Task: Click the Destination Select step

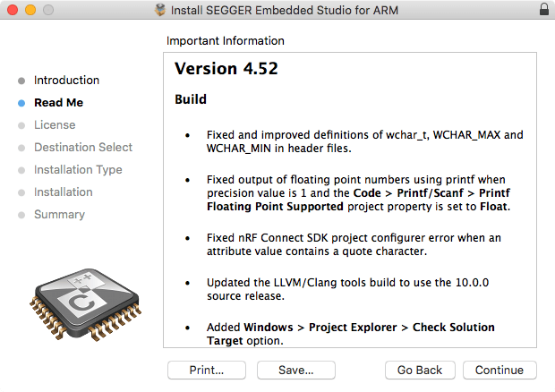Action: 82,148
